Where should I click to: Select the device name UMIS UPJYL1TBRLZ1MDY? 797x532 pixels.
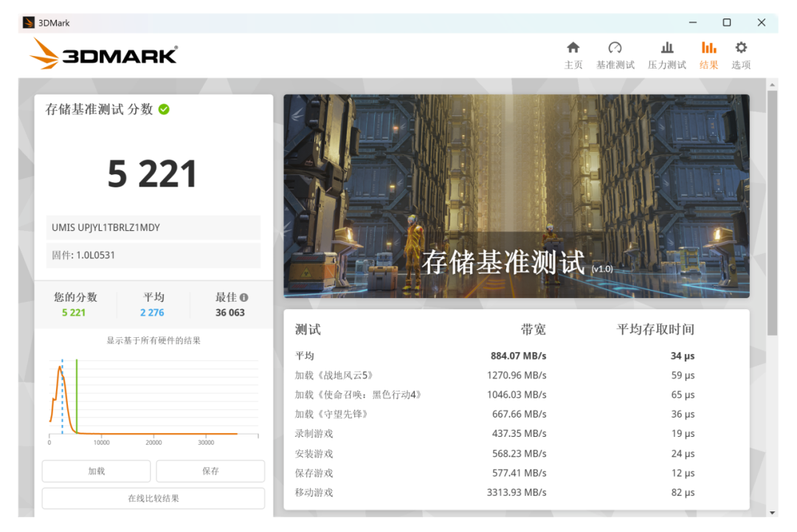106,228
